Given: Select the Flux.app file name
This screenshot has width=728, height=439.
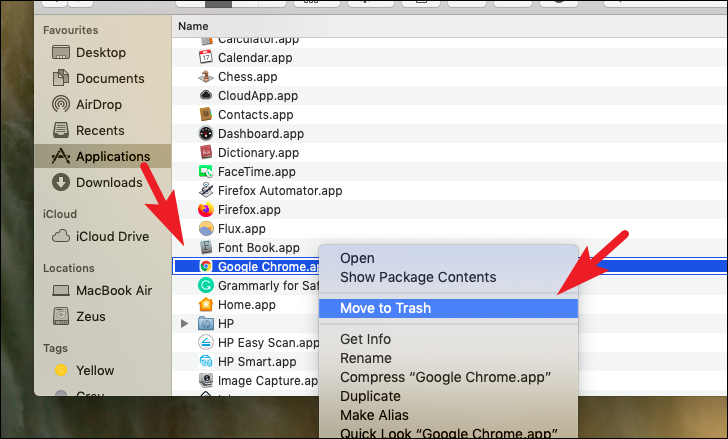Looking at the screenshot, I should coord(241,229).
